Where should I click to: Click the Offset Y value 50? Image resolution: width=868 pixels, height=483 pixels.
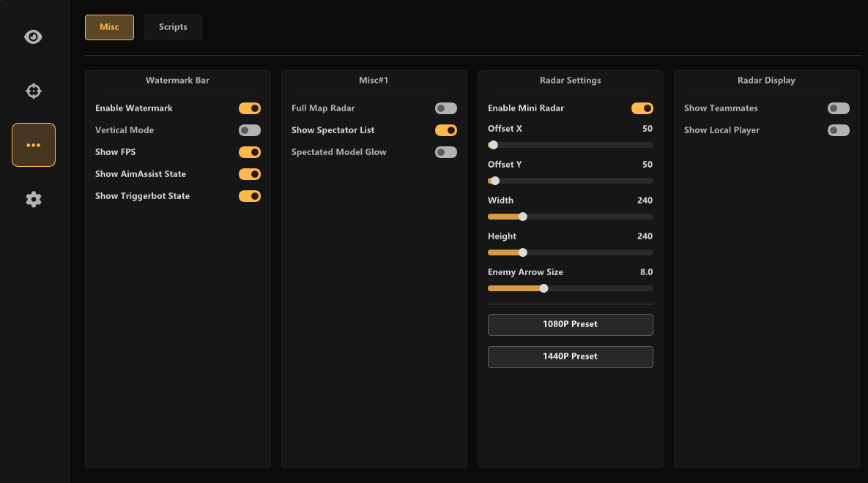coord(647,165)
